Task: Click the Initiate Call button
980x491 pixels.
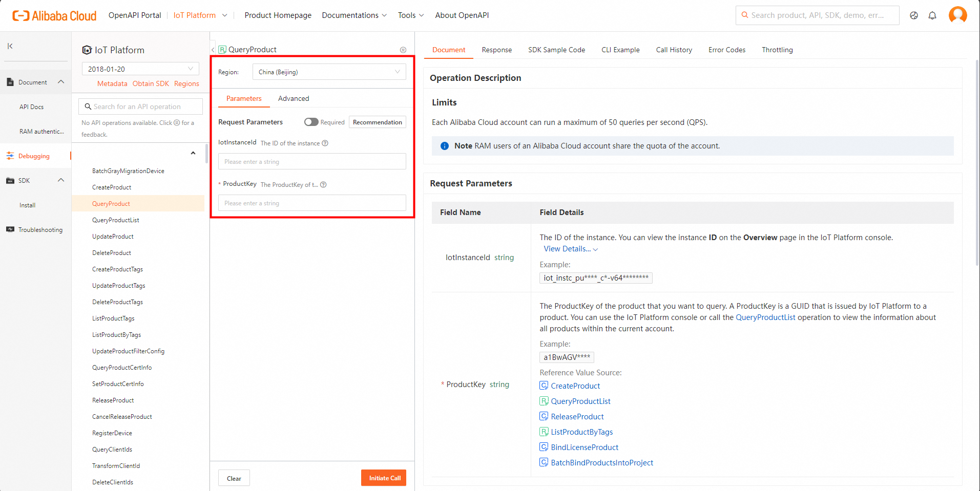Action: tap(384, 478)
